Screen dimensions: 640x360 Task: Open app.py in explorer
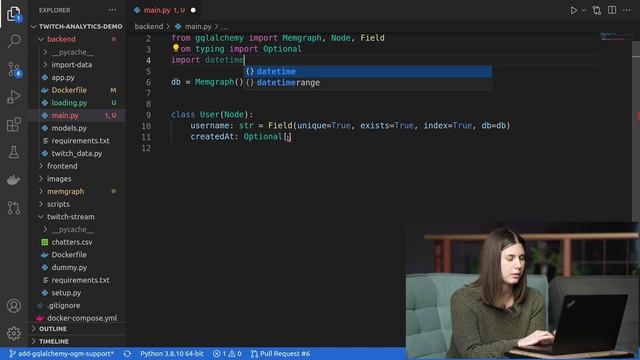(77, 78)
